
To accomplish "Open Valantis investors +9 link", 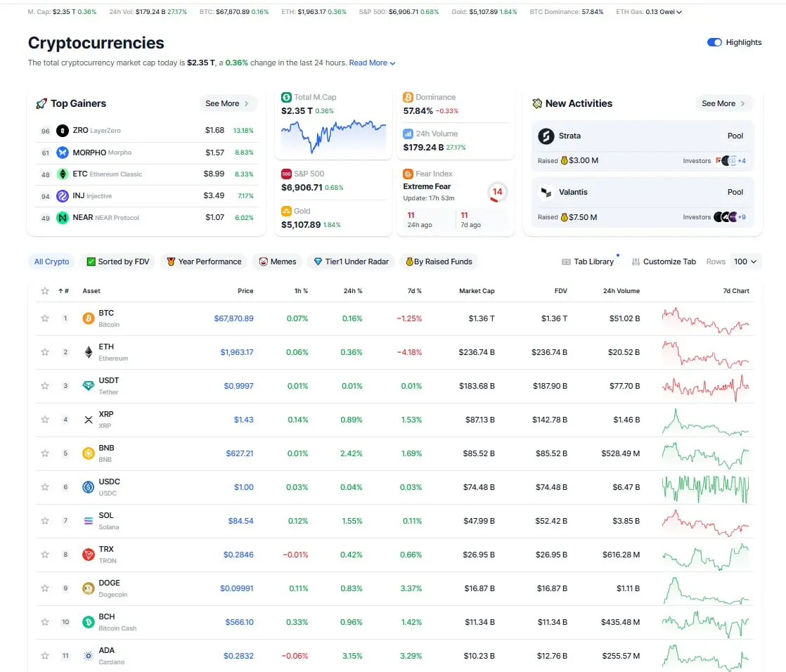I will (x=742, y=217).
